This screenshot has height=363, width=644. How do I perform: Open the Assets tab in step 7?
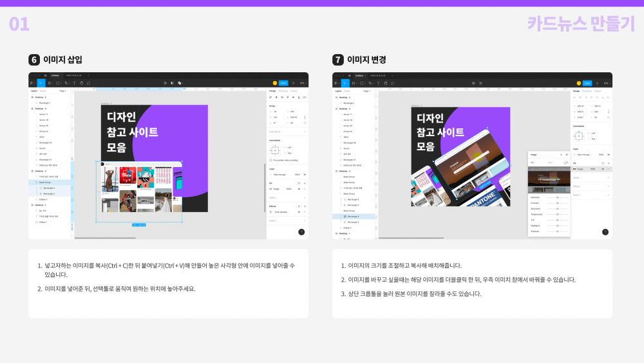(x=347, y=91)
